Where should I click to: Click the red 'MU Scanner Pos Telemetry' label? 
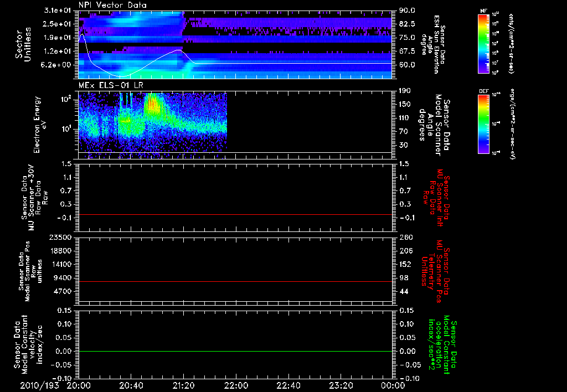click(436, 271)
